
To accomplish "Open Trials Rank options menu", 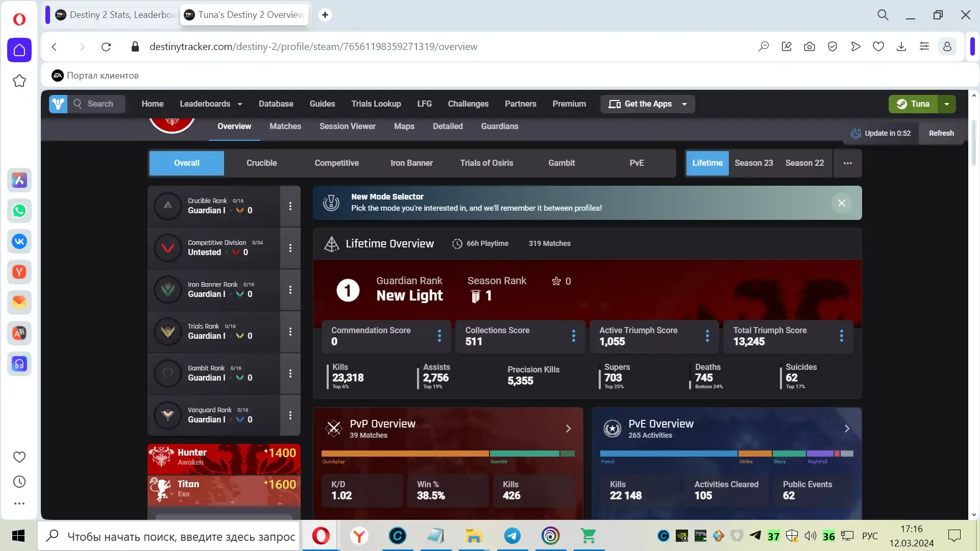I will (290, 332).
